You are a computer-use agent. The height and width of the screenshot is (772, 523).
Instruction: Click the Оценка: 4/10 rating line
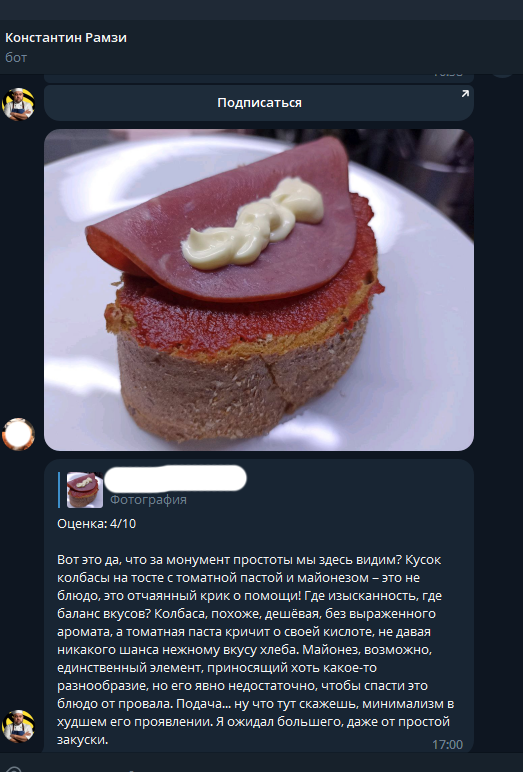(x=97, y=523)
